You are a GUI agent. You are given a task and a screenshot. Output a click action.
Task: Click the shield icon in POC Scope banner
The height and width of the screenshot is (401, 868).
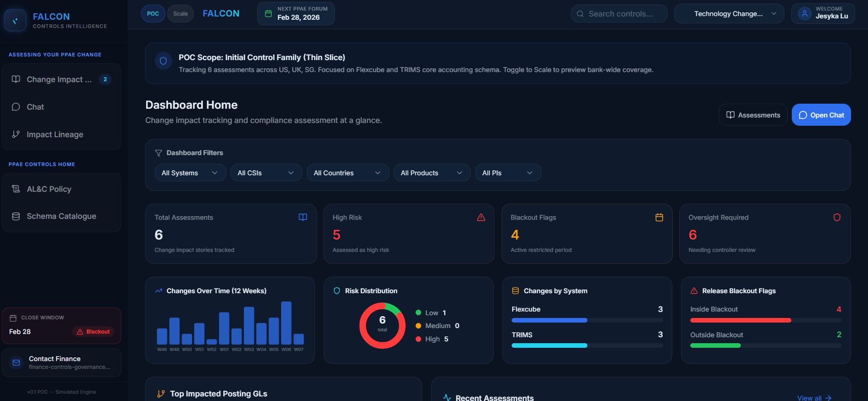tap(163, 61)
